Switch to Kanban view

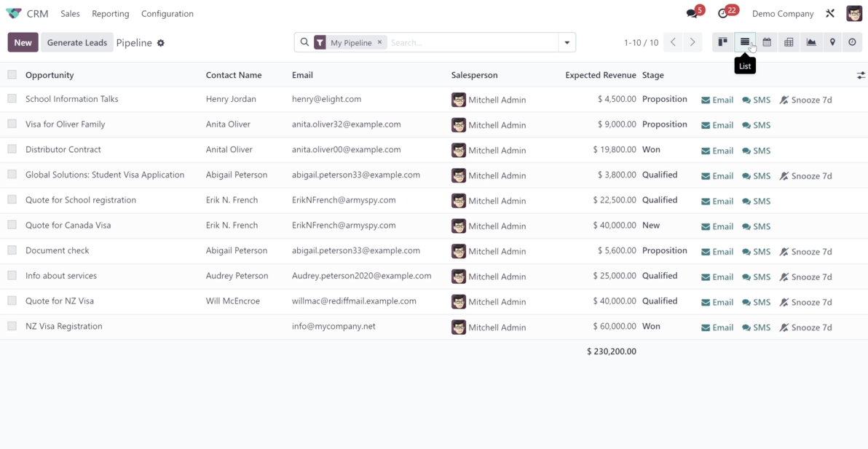[723, 42]
